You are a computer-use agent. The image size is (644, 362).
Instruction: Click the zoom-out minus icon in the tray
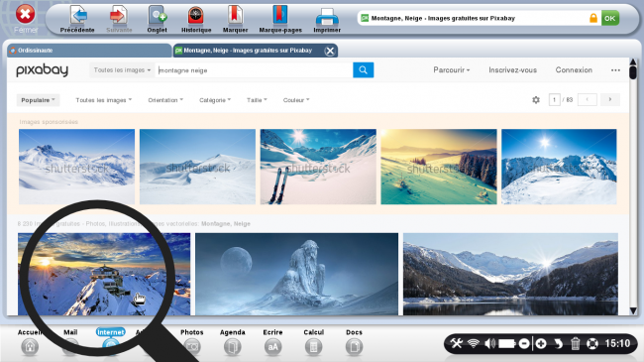tap(524, 343)
